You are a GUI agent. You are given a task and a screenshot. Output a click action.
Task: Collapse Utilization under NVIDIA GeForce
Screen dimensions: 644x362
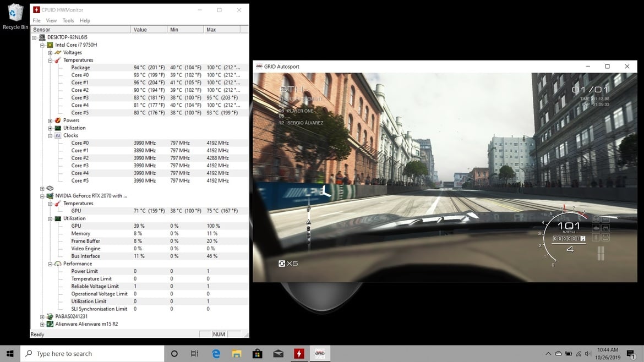tap(50, 219)
